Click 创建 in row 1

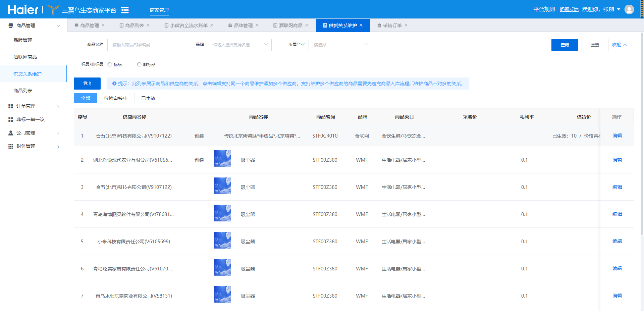click(x=199, y=136)
